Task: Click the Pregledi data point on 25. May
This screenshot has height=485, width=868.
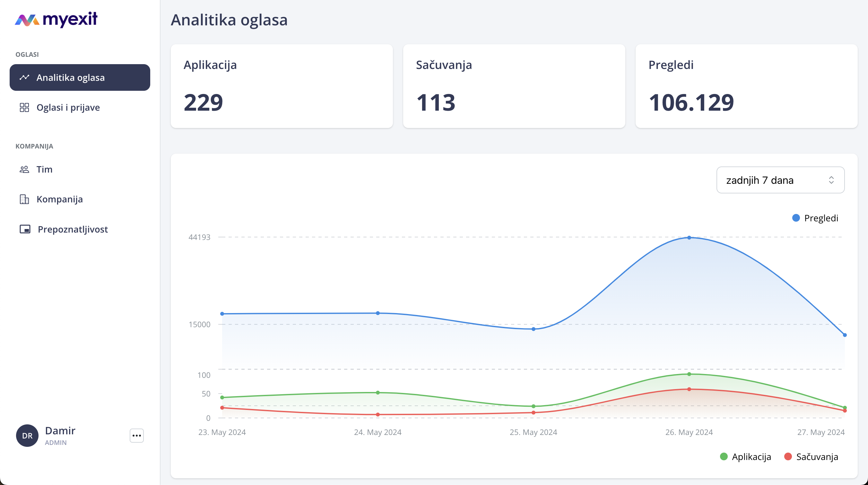Action: 534,329
